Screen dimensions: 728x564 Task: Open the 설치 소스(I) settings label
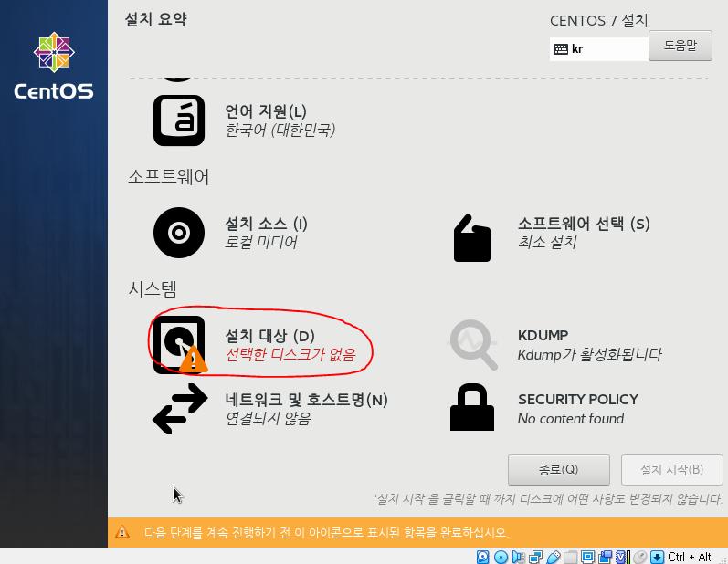(266, 224)
